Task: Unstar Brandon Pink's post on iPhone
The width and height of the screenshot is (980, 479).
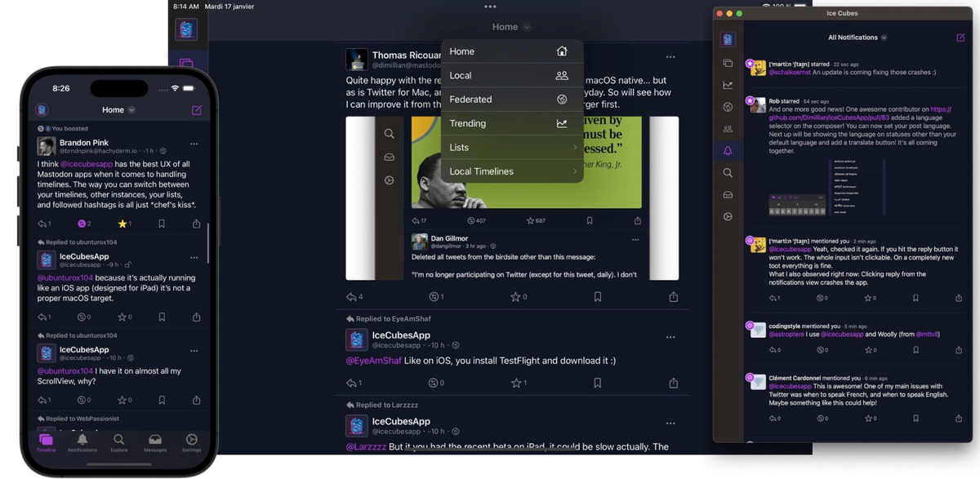Action: coord(124,224)
